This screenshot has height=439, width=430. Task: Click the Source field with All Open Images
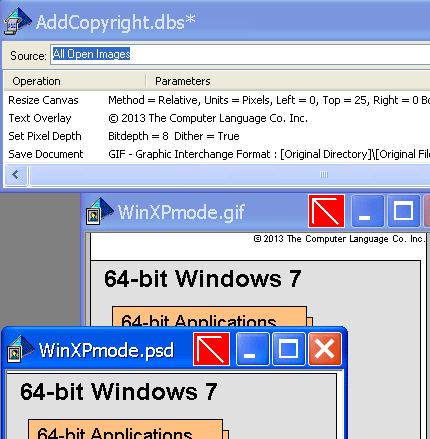240,54
